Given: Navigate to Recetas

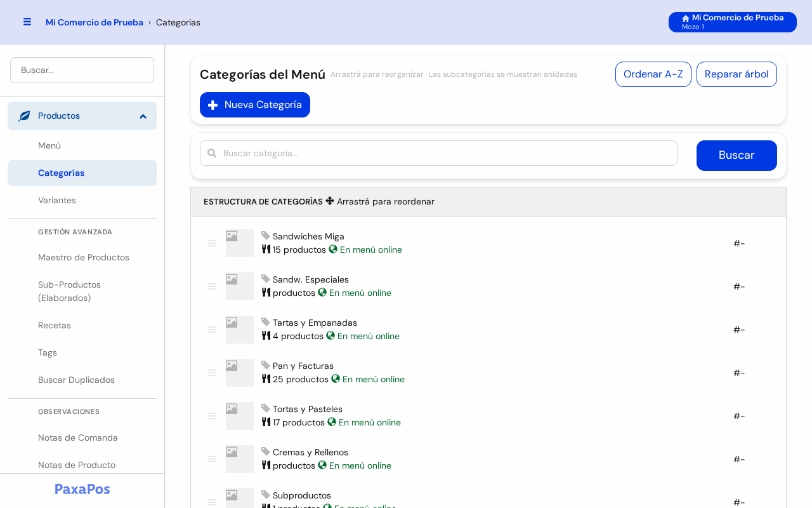Looking at the screenshot, I should tap(82, 325).
